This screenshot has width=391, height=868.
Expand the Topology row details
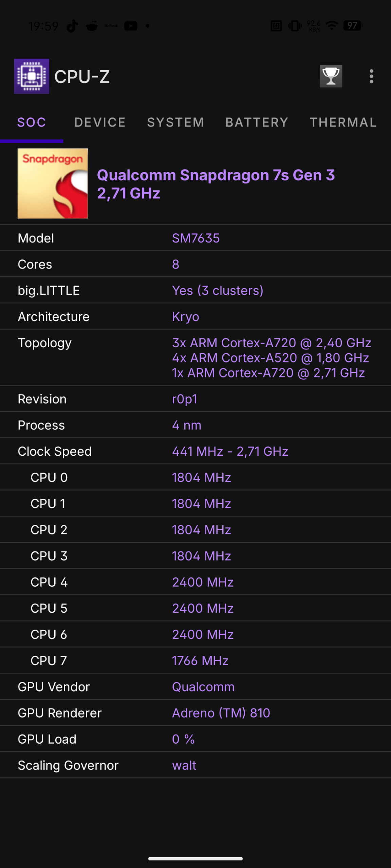tap(195, 358)
